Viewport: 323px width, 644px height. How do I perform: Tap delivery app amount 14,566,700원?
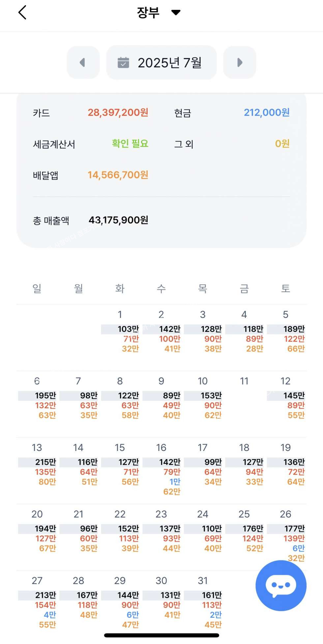click(x=118, y=175)
